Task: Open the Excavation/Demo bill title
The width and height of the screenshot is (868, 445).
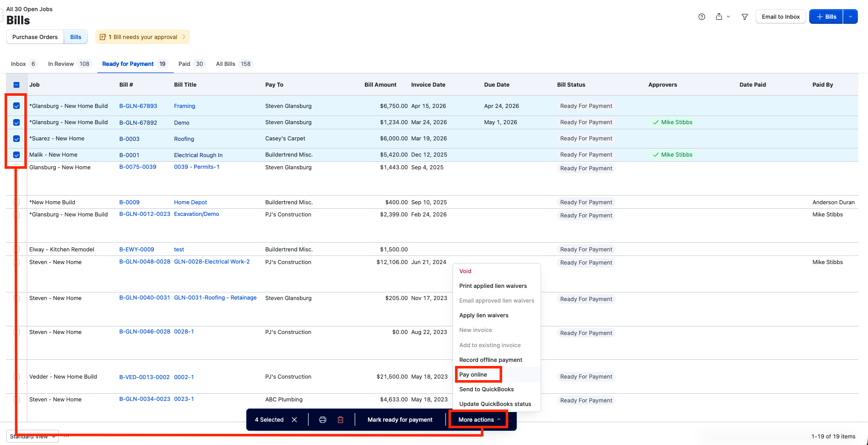Action: click(x=197, y=214)
